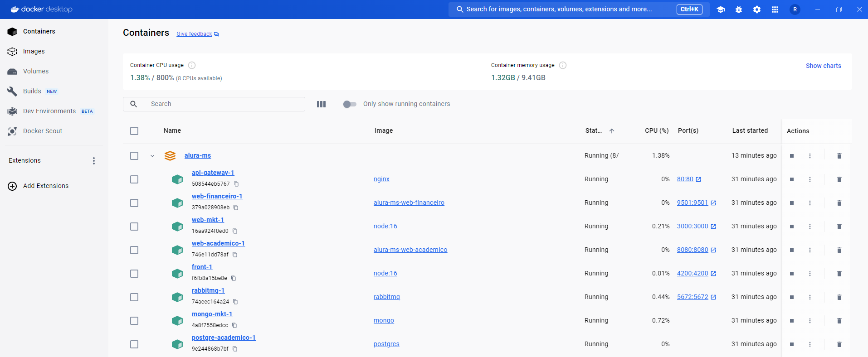
Task: Click the memory usage info icon
Action: pos(563,65)
